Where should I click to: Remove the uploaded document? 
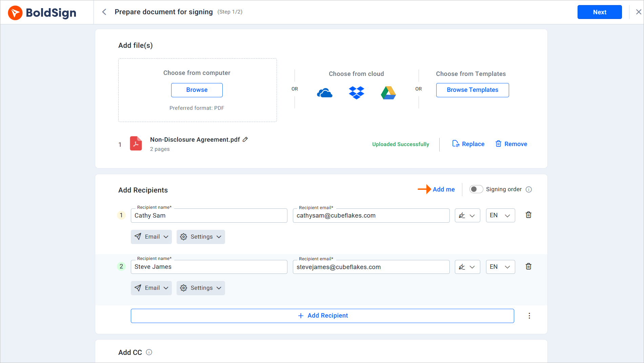point(511,144)
